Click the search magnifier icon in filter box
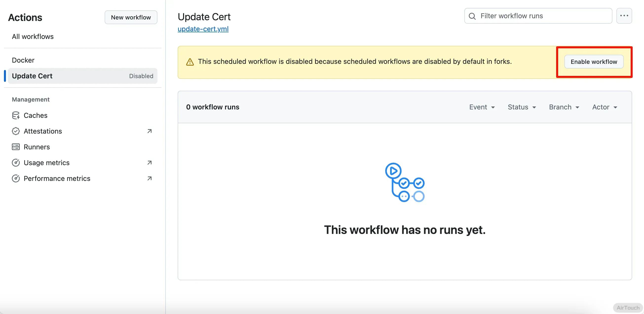This screenshot has height=314, width=644. click(472, 16)
